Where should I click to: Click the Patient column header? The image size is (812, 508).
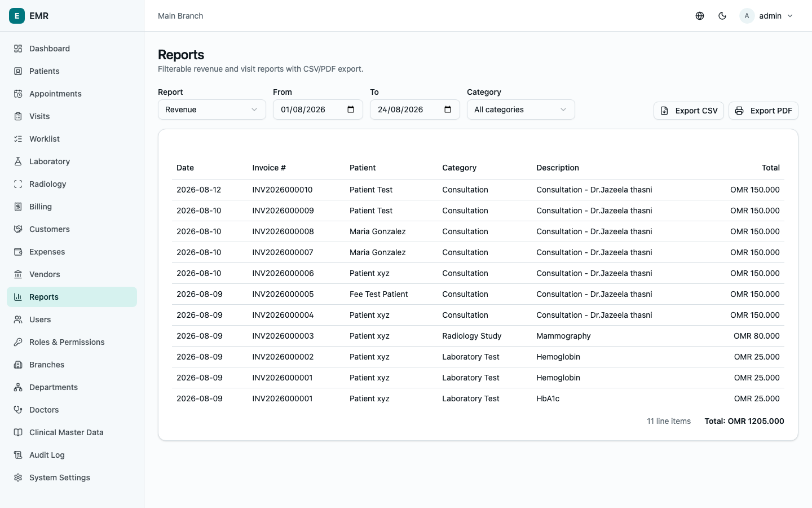click(363, 168)
